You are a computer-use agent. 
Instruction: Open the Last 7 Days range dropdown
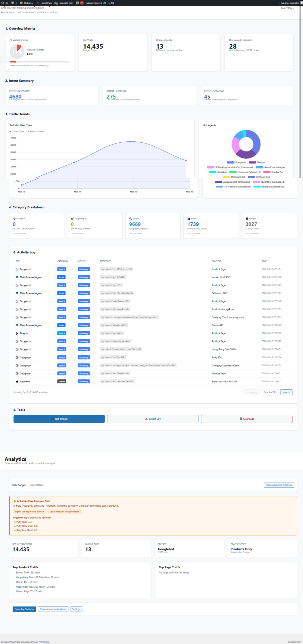(x=288, y=8)
